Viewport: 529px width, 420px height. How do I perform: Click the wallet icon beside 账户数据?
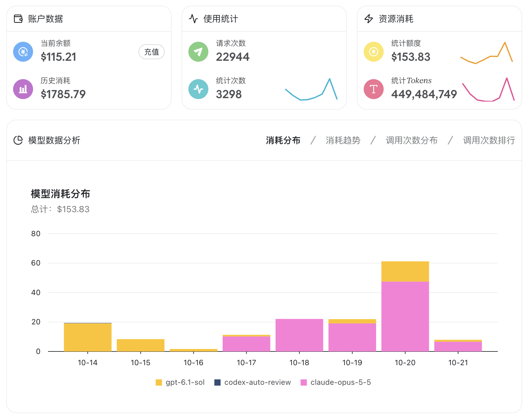pos(18,19)
